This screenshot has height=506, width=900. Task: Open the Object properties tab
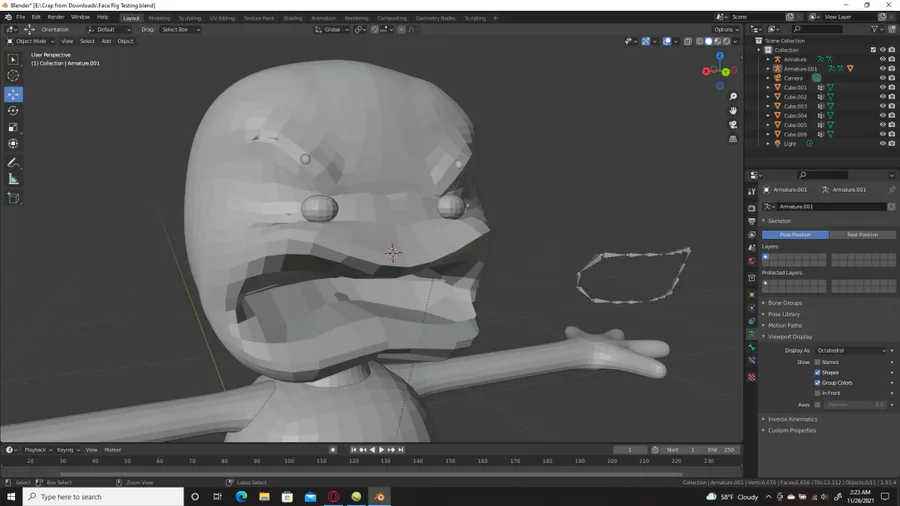coord(752,294)
